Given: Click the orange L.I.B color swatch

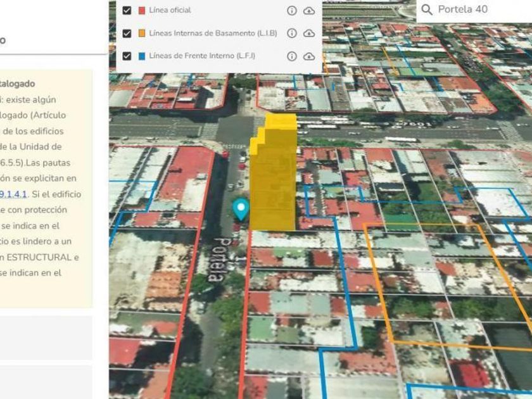Looking at the screenshot, I should coord(142,33).
